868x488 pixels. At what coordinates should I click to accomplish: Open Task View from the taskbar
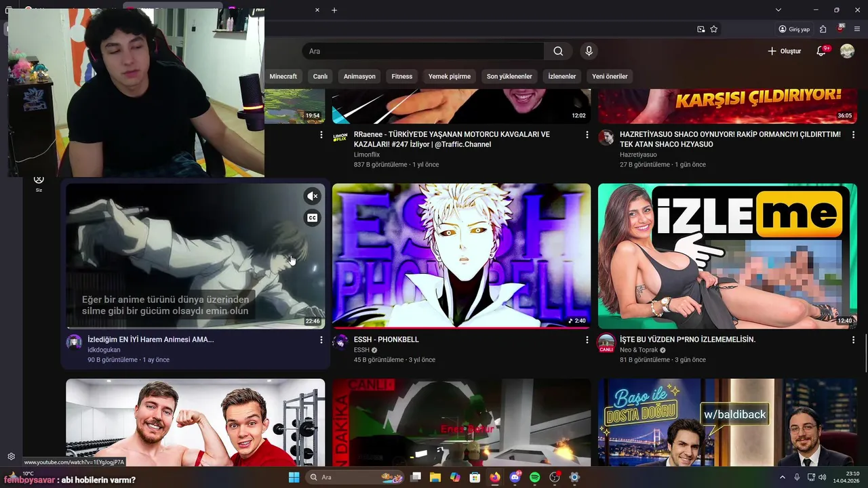click(x=416, y=477)
